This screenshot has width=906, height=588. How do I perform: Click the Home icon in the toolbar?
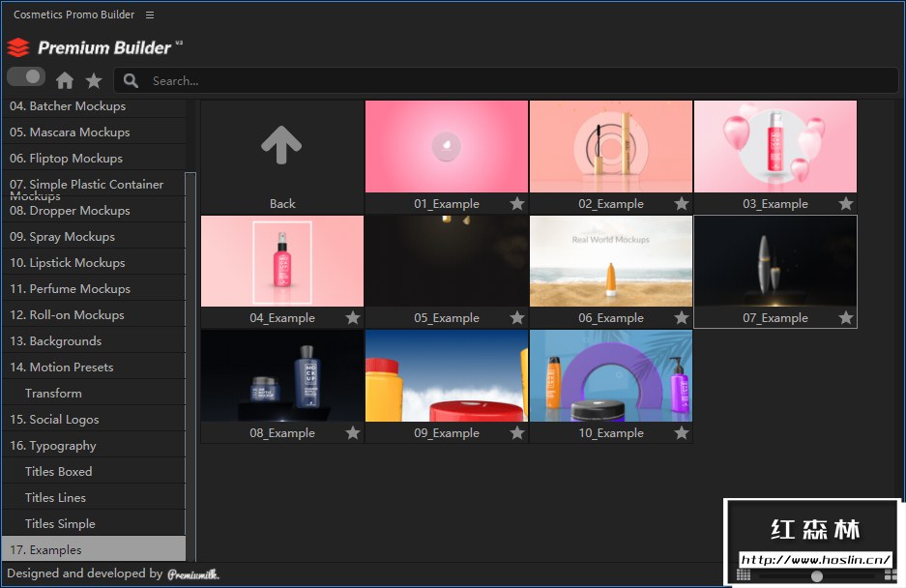coord(65,80)
